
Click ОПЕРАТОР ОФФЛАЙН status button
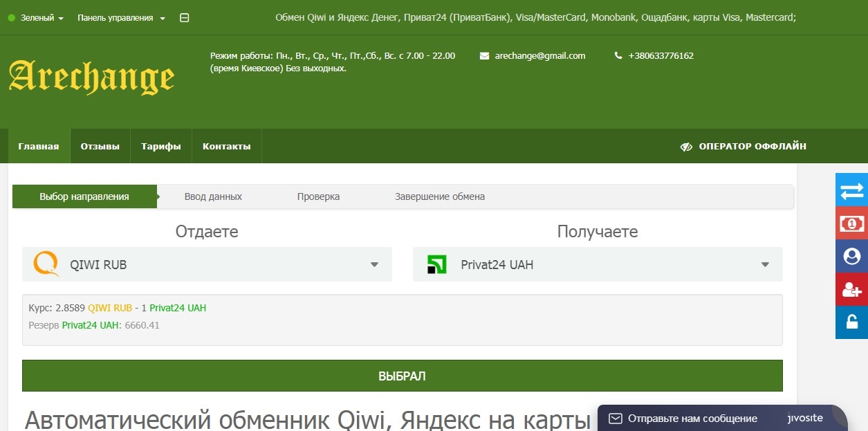point(744,147)
